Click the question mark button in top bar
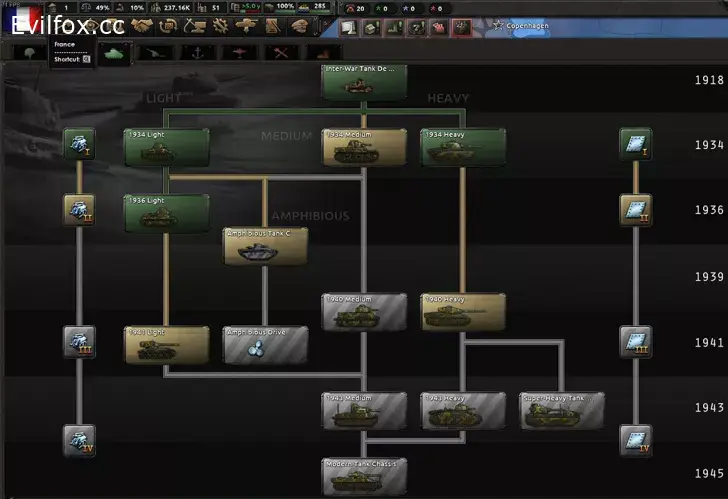Image resolution: width=728 pixels, height=499 pixels. pyautogui.click(x=416, y=27)
